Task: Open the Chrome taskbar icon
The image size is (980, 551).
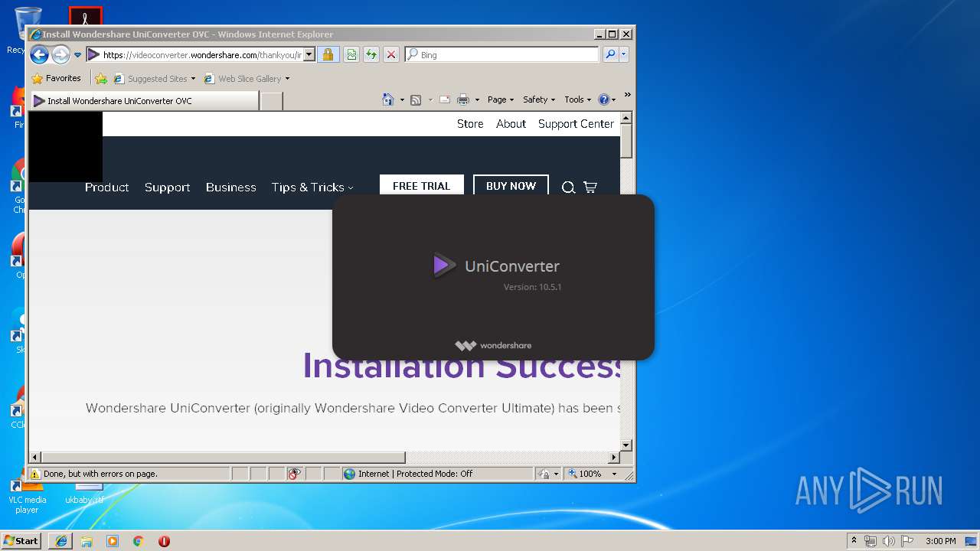Action: coord(138,541)
